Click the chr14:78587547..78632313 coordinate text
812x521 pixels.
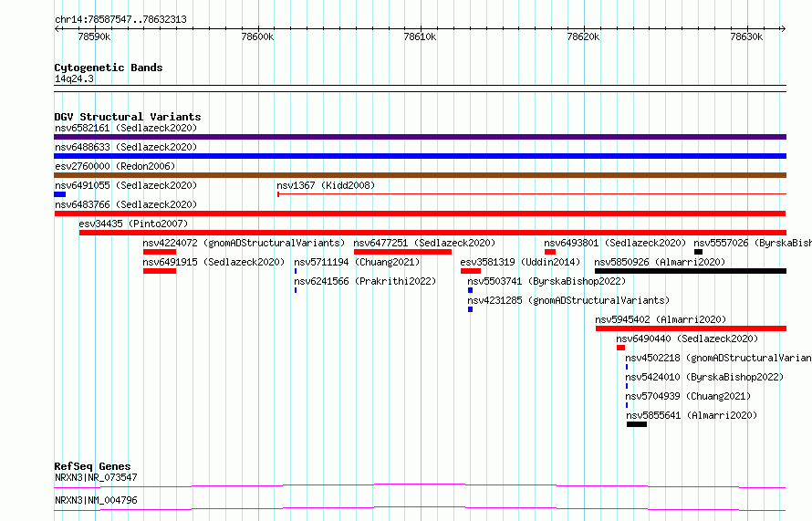coord(120,19)
